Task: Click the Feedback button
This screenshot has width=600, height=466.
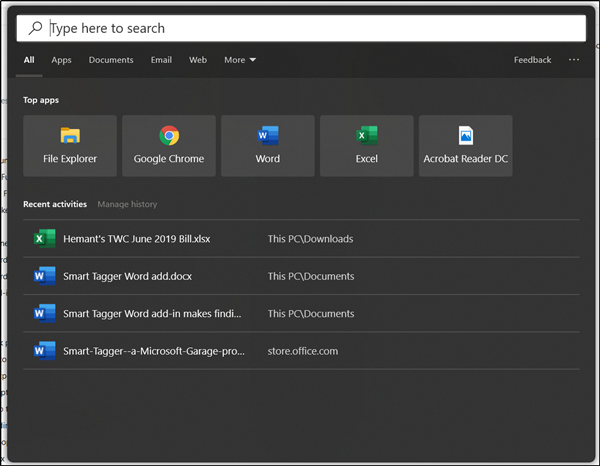Action: [532, 60]
